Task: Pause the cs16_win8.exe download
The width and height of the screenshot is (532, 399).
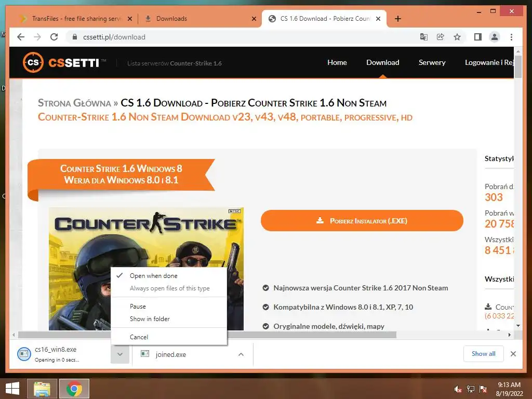Action: point(169,307)
